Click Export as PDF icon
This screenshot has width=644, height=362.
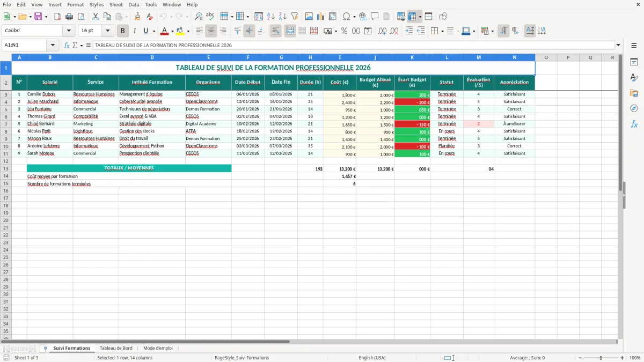tap(57, 17)
